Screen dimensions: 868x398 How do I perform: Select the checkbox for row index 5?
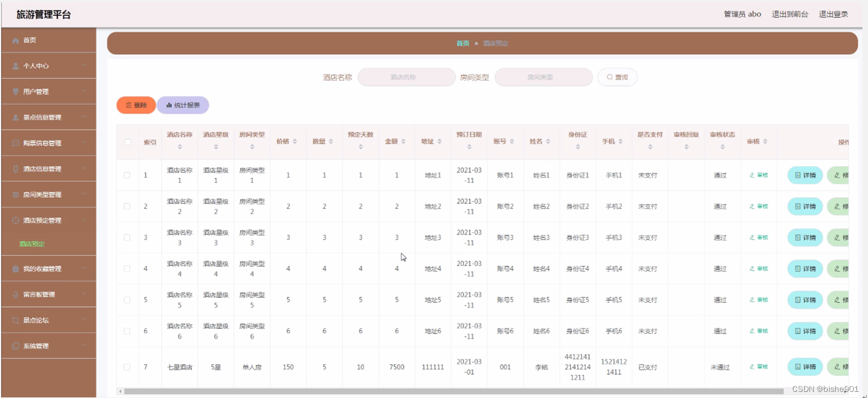click(127, 300)
